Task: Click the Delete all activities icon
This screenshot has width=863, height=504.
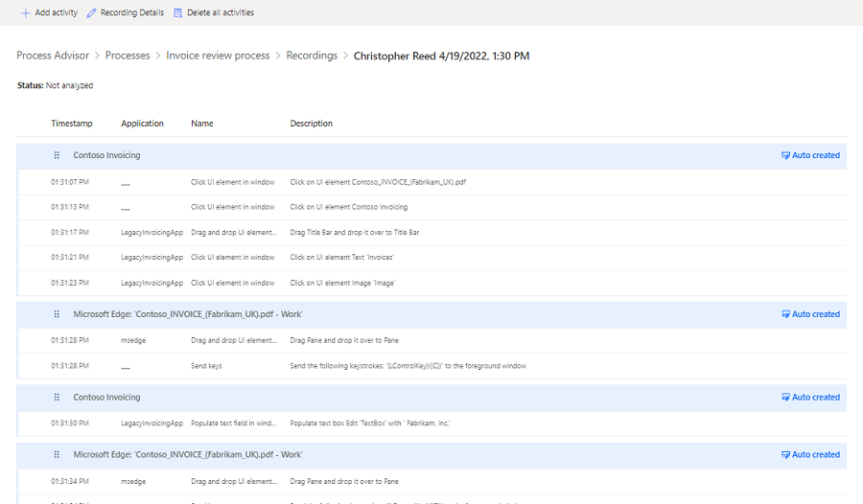Action: tap(177, 12)
